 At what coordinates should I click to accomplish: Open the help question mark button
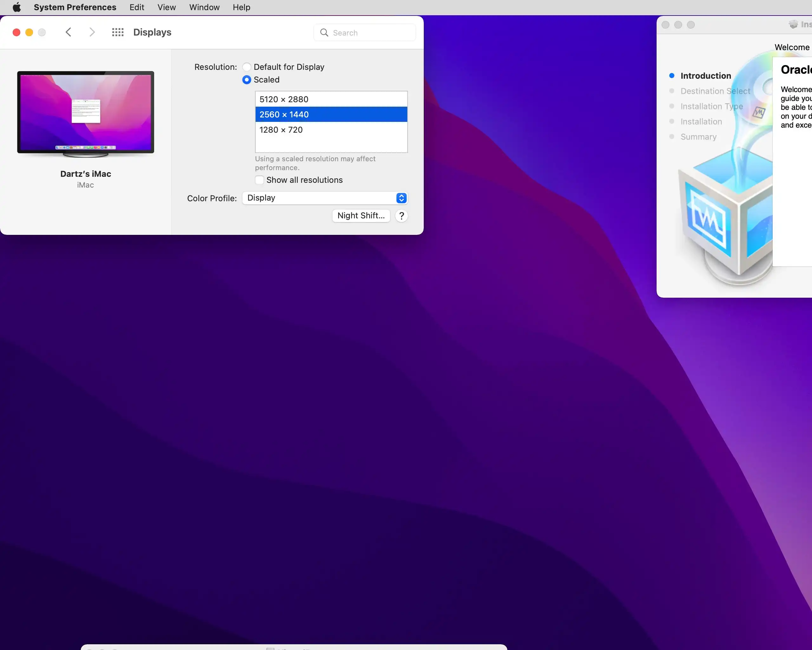coord(402,216)
